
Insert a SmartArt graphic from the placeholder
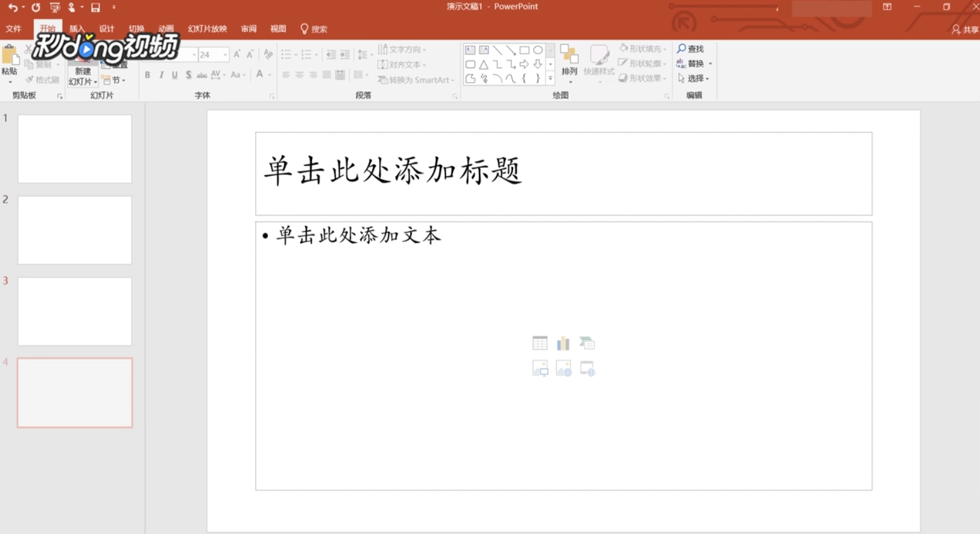[x=586, y=343]
